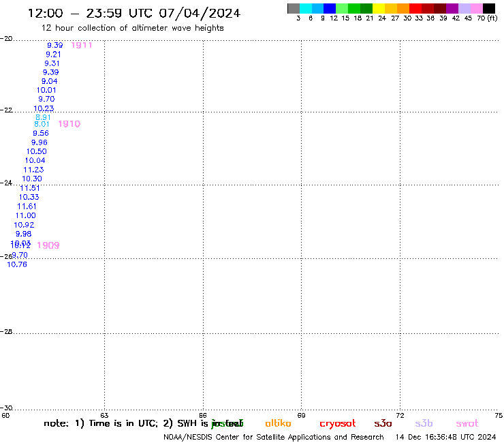Click the 12:00 – 23:59 UTC 07/04/2024 title
This screenshot has height=443, width=504.
[134, 13]
